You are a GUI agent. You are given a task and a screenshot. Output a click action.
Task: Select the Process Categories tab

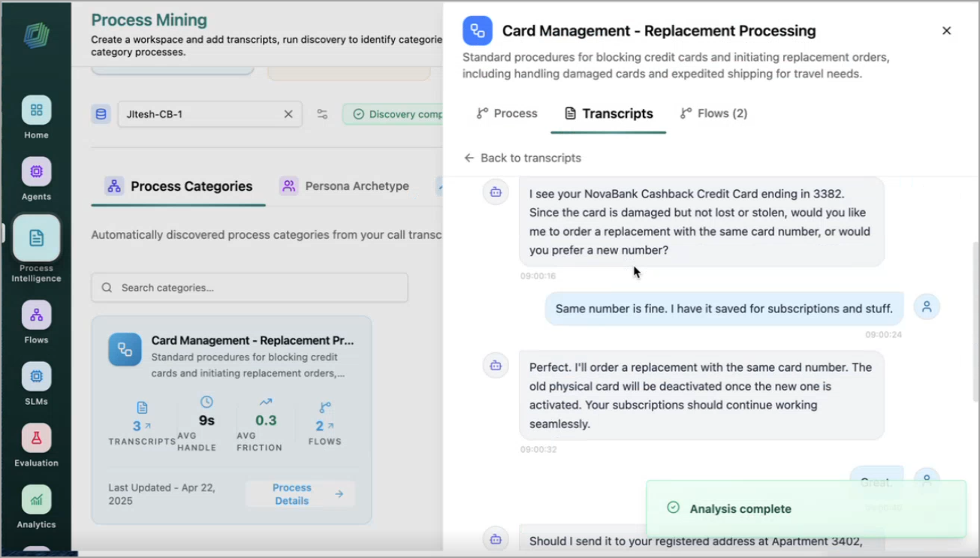[x=179, y=186]
